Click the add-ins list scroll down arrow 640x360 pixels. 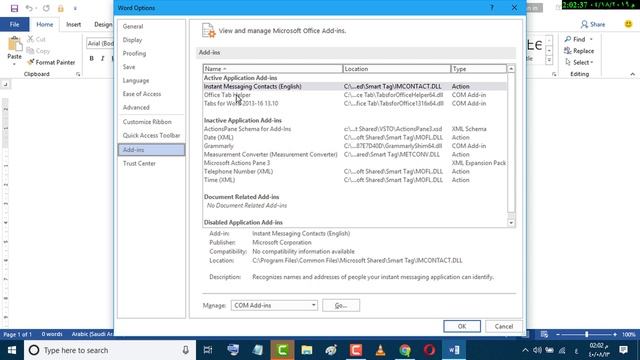511,223
